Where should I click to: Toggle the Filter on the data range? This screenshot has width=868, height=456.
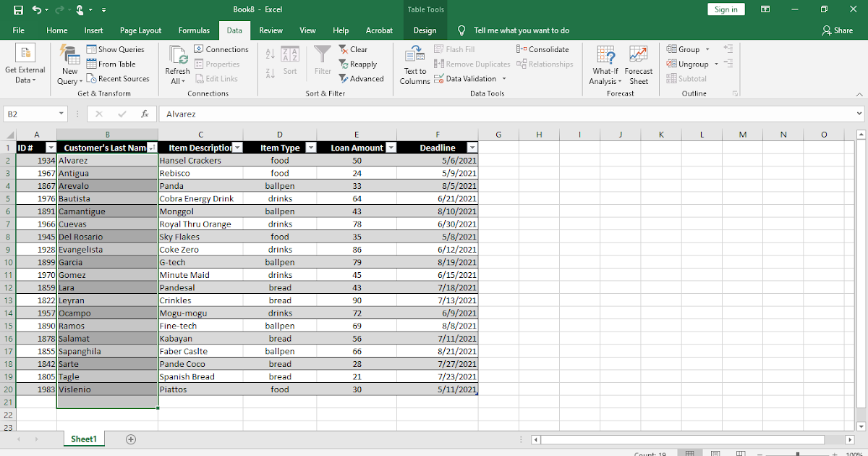323,64
